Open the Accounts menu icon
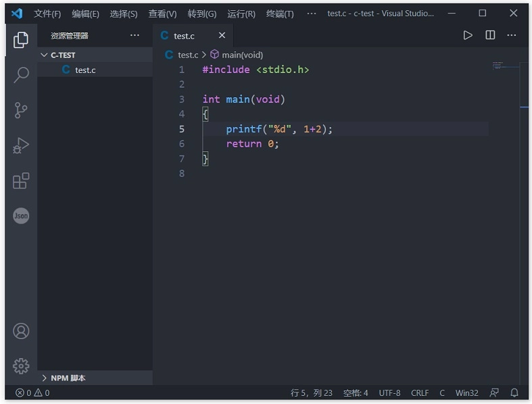 pos(21,331)
